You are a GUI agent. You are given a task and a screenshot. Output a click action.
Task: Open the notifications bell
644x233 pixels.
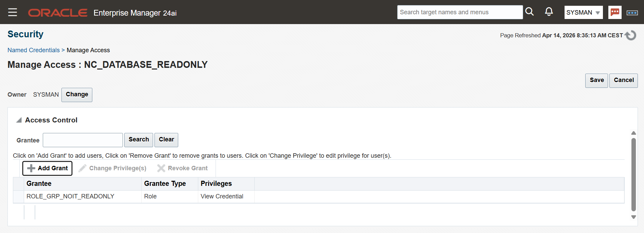tap(549, 12)
